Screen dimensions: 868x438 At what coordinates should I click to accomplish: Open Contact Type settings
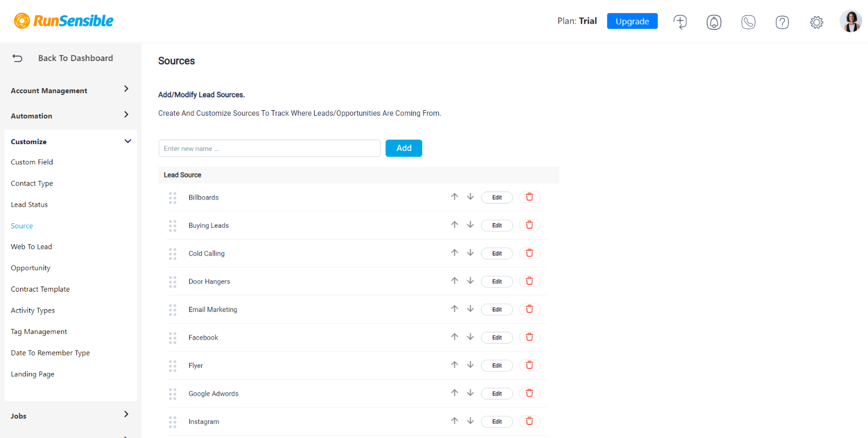point(32,184)
